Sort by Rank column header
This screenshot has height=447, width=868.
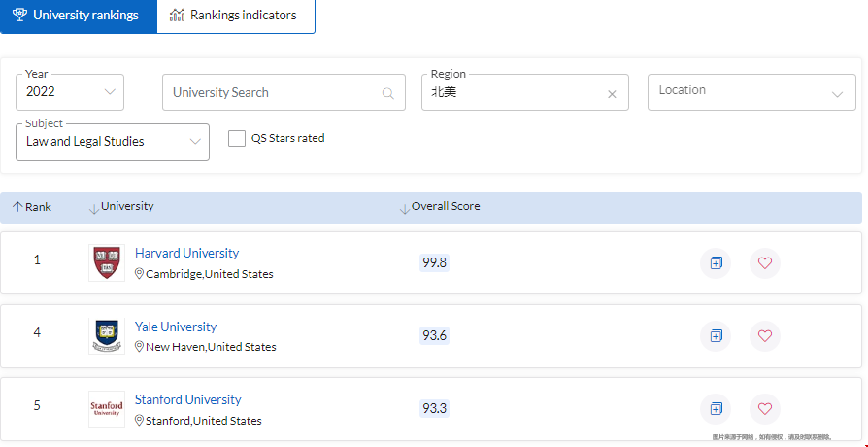tap(31, 207)
